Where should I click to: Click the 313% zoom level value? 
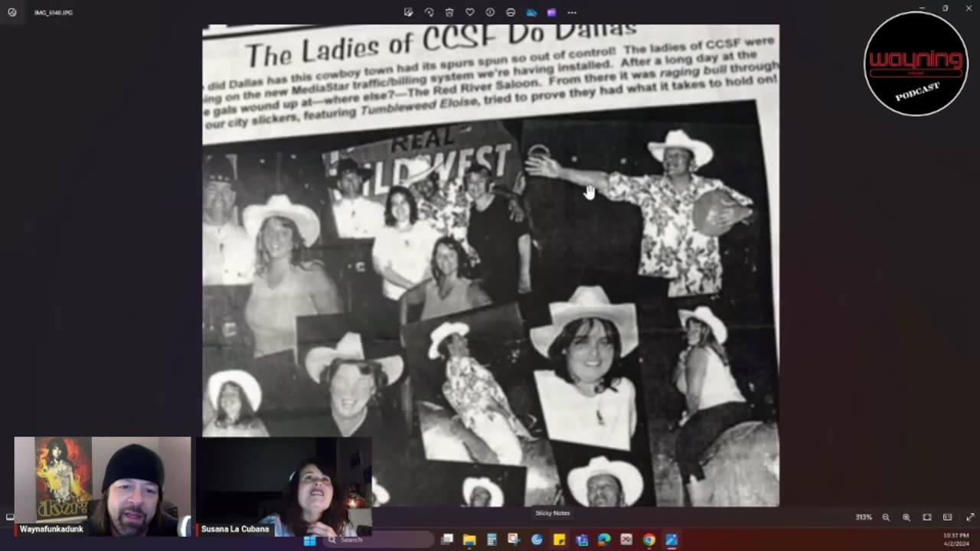(864, 517)
